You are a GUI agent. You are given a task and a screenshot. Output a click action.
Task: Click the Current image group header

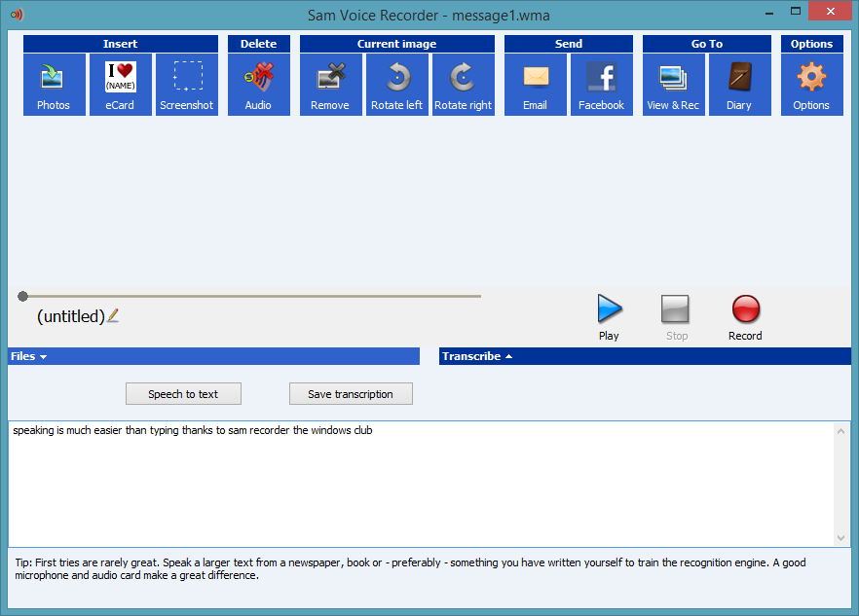point(397,44)
